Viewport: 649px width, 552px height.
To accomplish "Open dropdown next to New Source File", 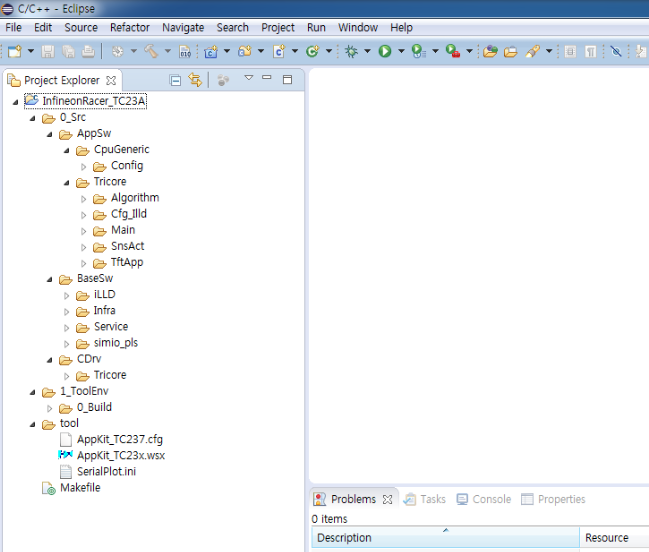I will (x=295, y=51).
